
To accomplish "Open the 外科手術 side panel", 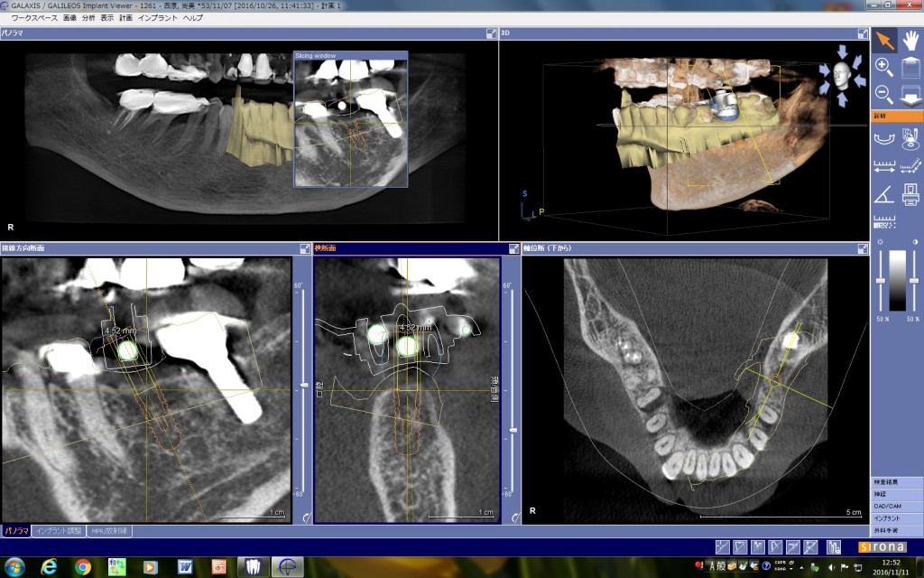I will tap(897, 530).
